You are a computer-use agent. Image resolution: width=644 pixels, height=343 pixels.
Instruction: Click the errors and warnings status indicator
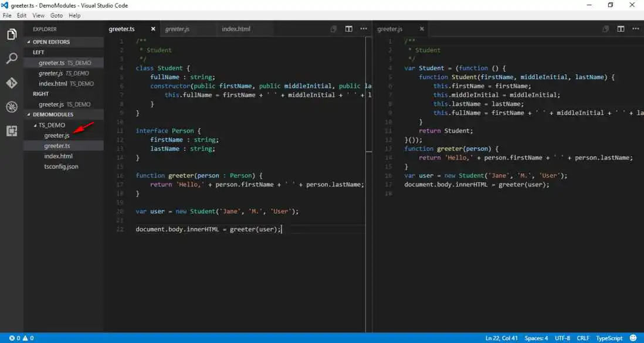coord(21,338)
